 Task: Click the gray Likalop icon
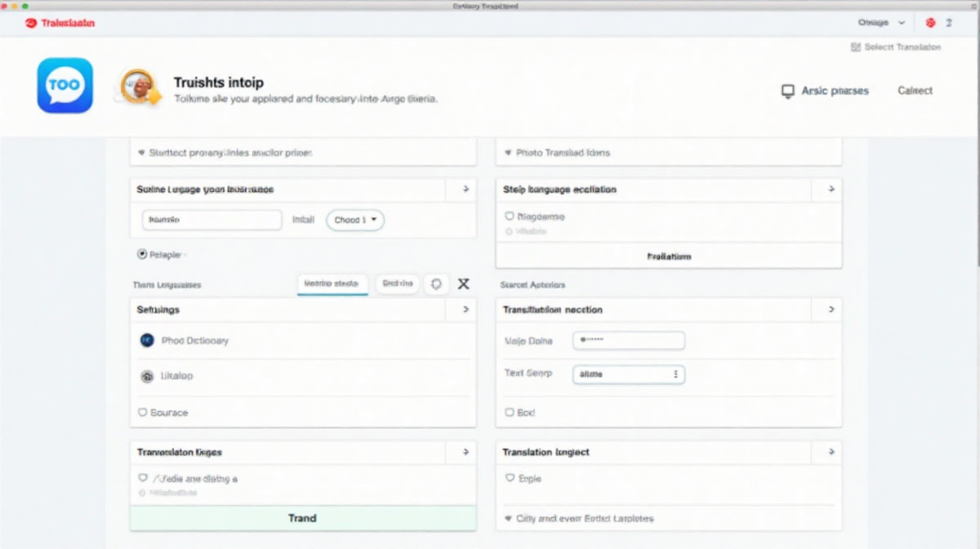[x=147, y=377]
